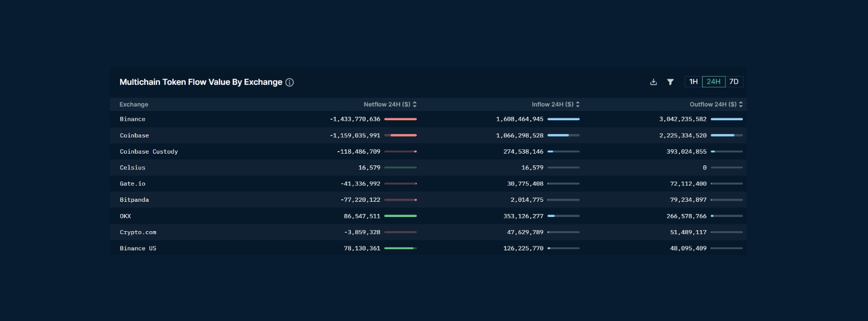This screenshot has width=868, height=321.
Task: Click inflow value 126,225,770
Action: coord(523,248)
